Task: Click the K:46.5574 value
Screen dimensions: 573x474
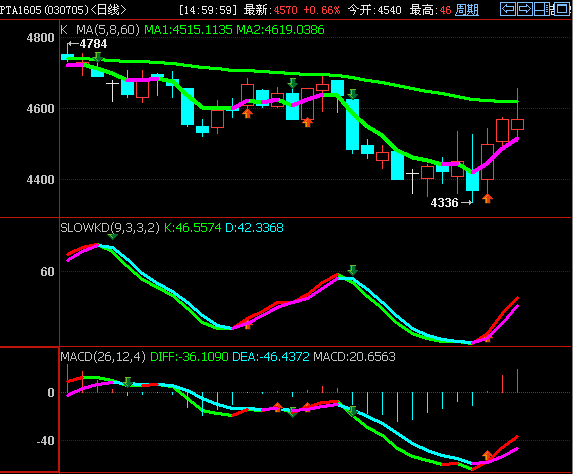Action: (193, 228)
